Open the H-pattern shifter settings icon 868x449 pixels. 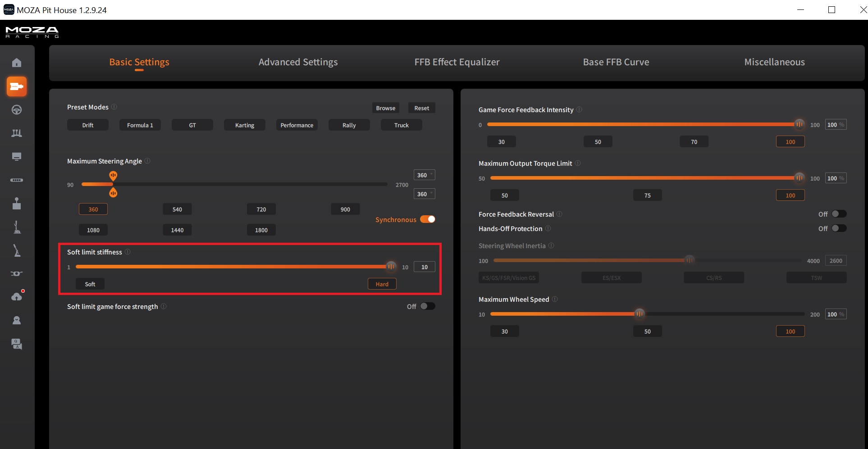click(17, 204)
